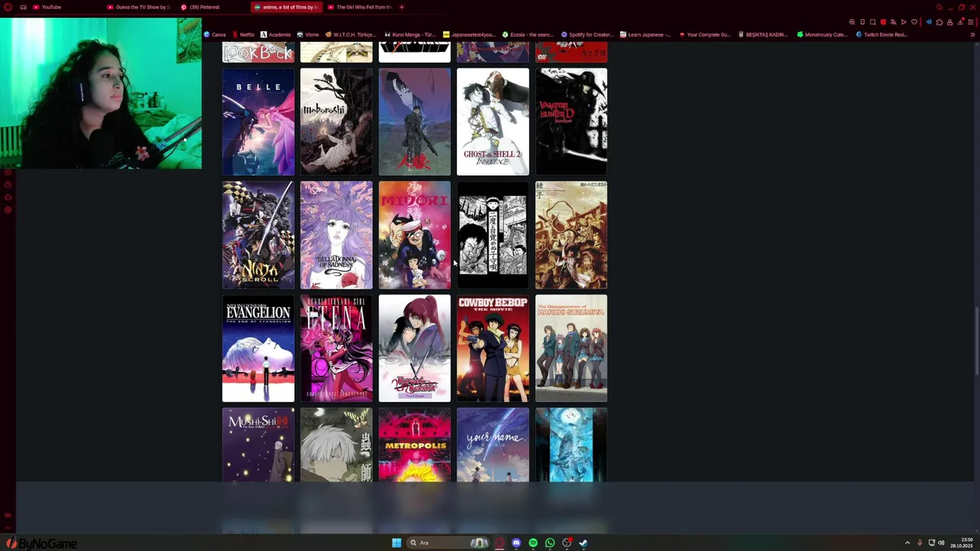Open the Windows Start menu

tap(397, 543)
